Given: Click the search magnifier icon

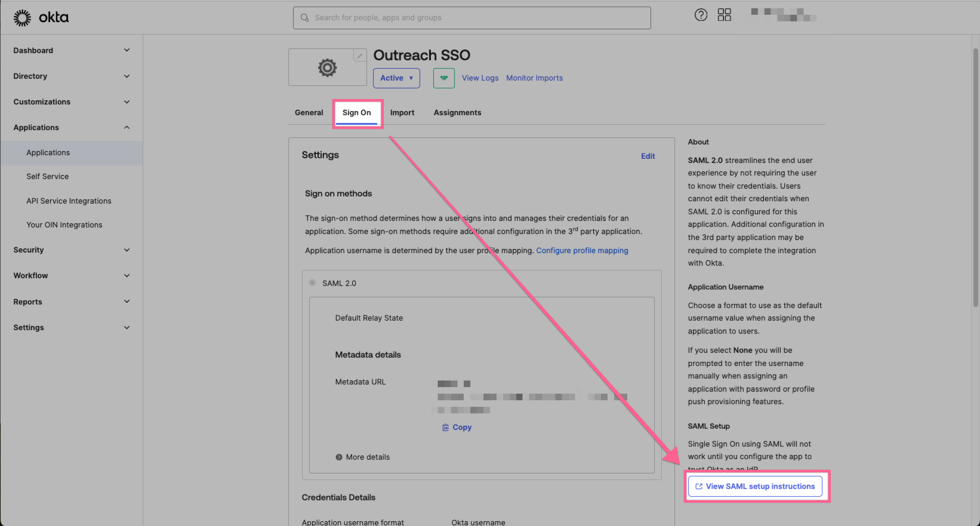Looking at the screenshot, I should (x=305, y=18).
